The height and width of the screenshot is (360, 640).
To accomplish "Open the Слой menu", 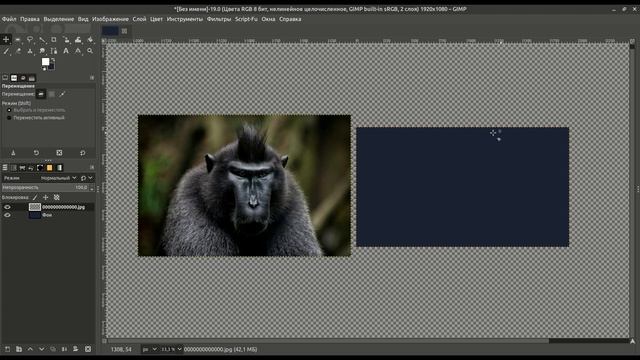I will point(139,19).
